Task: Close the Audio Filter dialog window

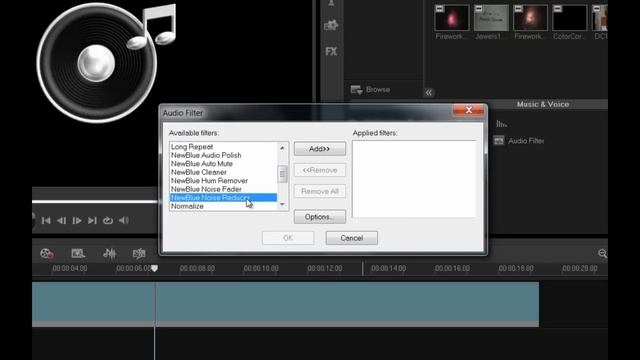Action: pyautogui.click(x=469, y=110)
